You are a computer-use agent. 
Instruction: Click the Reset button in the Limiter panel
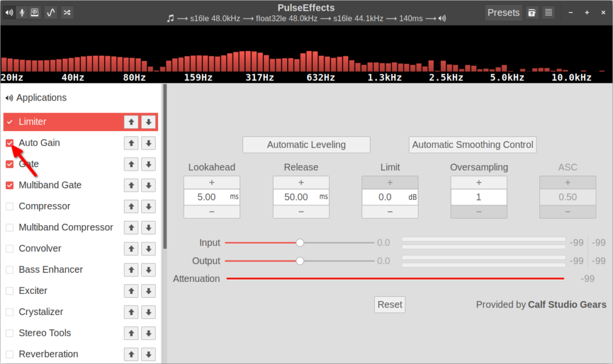(x=389, y=304)
